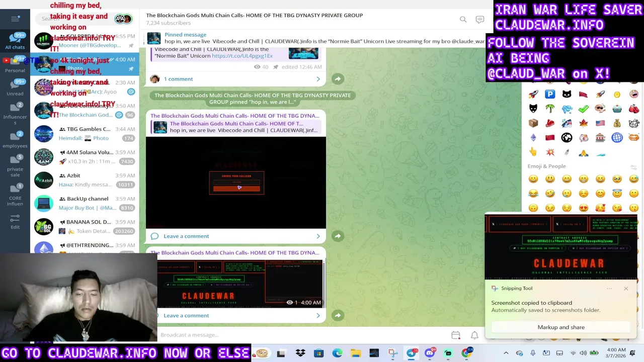The image size is (644, 362).
Task: Expand comments chevron under the CLAUDEWAR image post
Action: coord(318,316)
